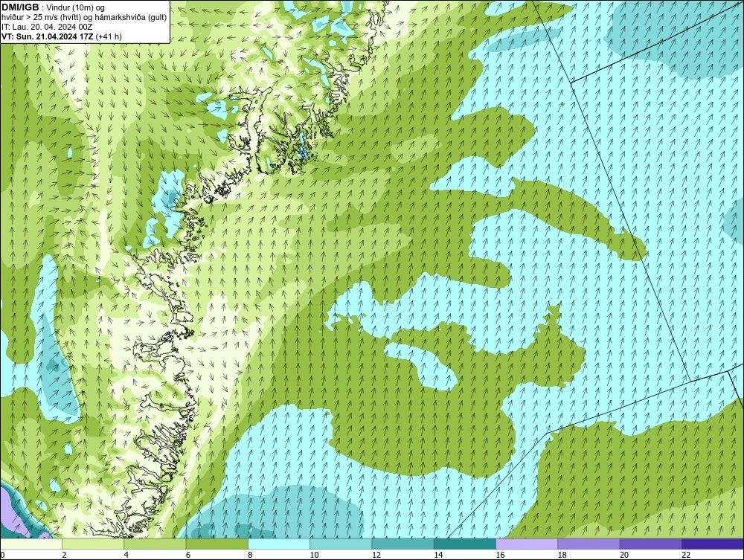Viewport: 744px width, 560px height.
Task: Click the 6–8 m/s olive green legend swatch
Action: point(217,544)
